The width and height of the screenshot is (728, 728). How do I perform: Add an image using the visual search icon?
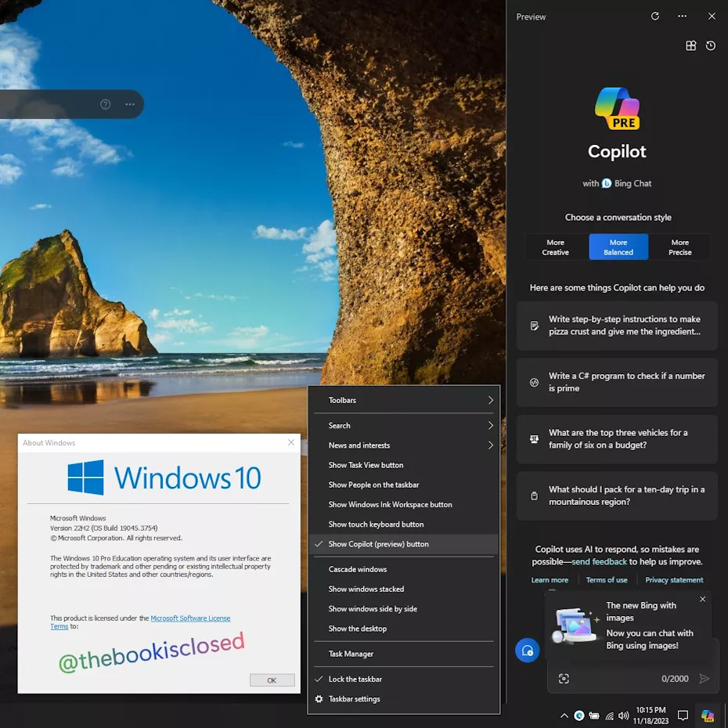coord(564,679)
